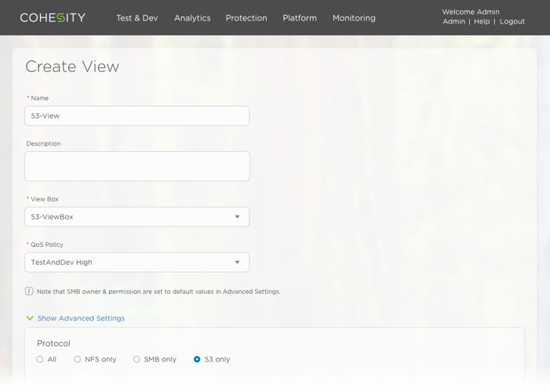Image resolution: width=550 pixels, height=392 pixels.
Task: Click the Cohesity logo
Action: coord(53,17)
